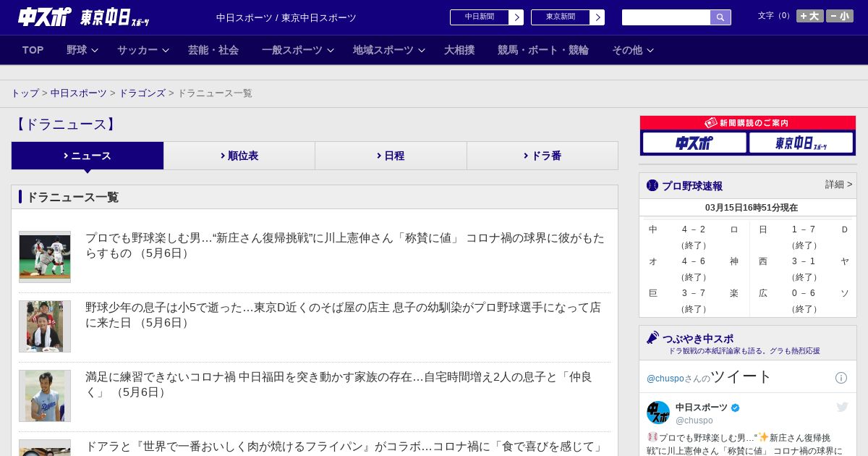The image size is (868, 456).
Task: Read article 野球少年の息子は小5で逝った headline
Action: (x=344, y=315)
